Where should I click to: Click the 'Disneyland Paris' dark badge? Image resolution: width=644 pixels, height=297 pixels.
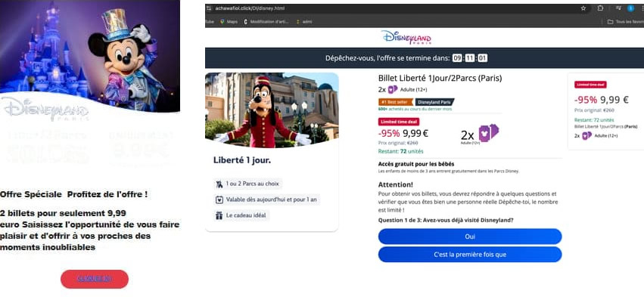pyautogui.click(x=434, y=102)
